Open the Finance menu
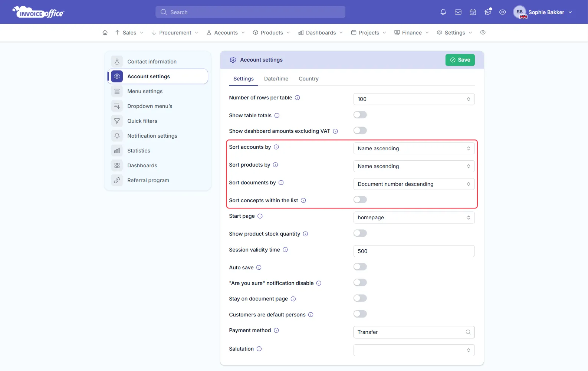This screenshot has height=371, width=588. [x=411, y=33]
